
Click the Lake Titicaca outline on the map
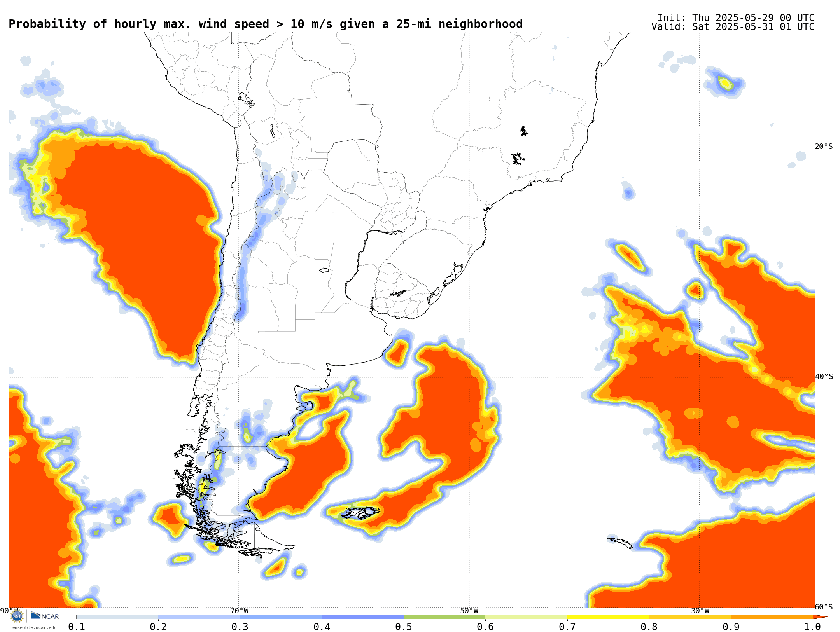[x=247, y=100]
